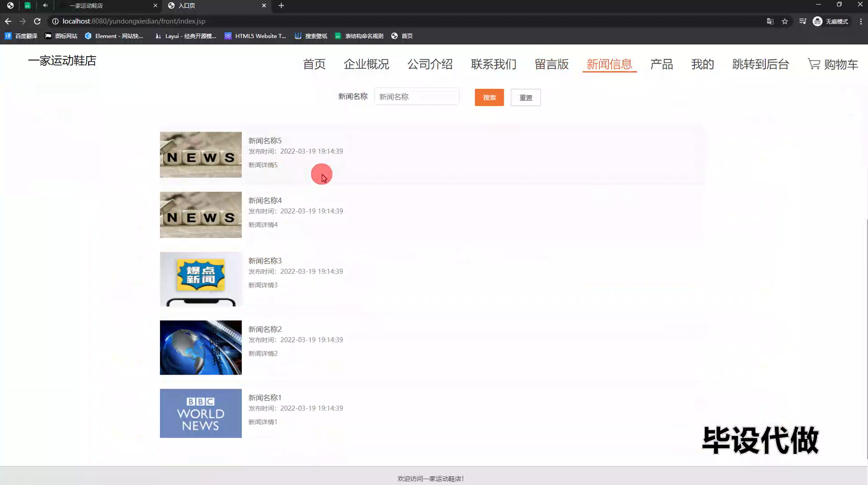
Task: Open the BBC World News thumbnail
Action: pyautogui.click(x=201, y=413)
